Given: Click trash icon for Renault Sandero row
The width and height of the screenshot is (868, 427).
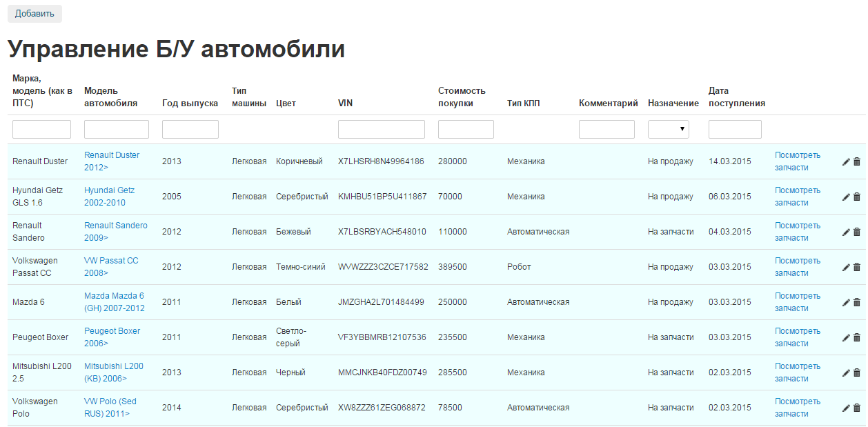Looking at the screenshot, I should point(857,232).
